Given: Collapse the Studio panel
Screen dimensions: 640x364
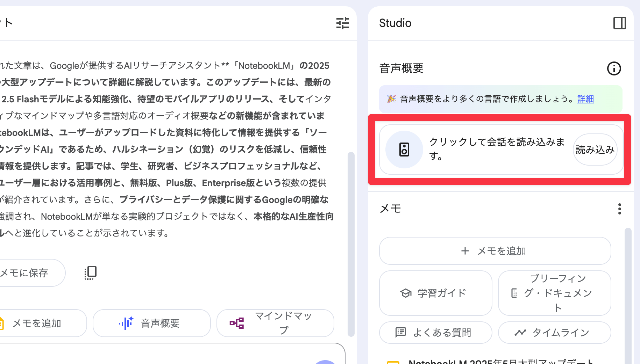Looking at the screenshot, I should coord(619,23).
